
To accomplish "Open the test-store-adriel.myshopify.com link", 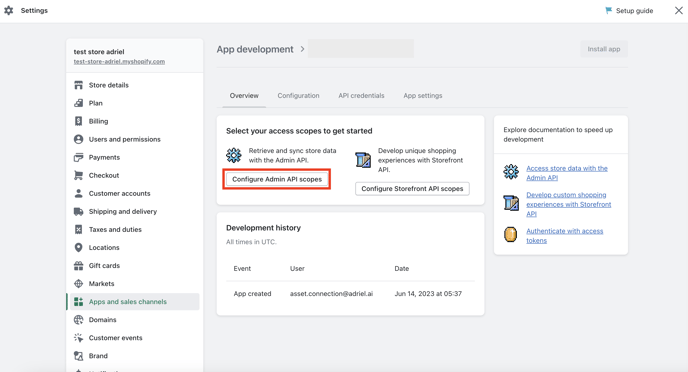I will (x=119, y=61).
